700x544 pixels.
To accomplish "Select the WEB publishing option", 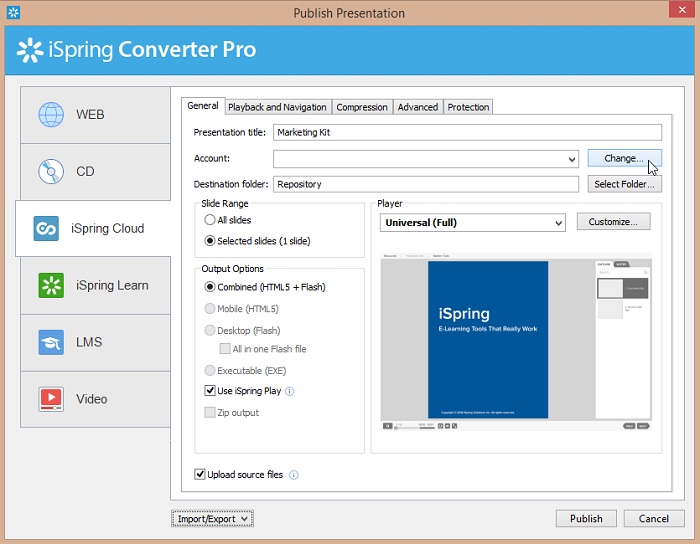I will 96,115.
